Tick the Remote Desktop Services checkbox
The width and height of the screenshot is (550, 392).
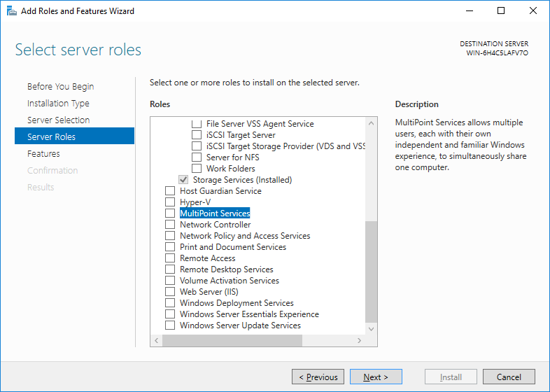[170, 269]
